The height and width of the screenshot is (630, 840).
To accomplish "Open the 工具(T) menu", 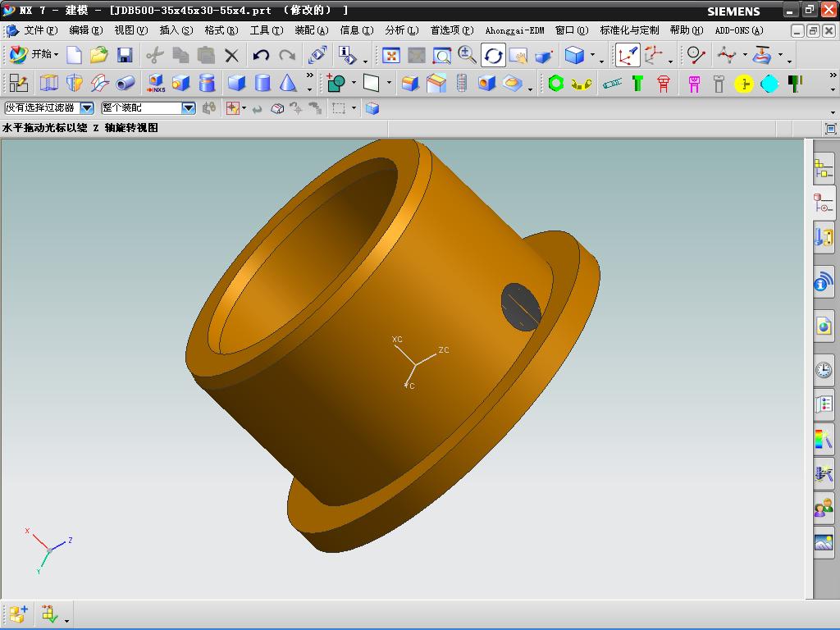I will tap(267, 30).
